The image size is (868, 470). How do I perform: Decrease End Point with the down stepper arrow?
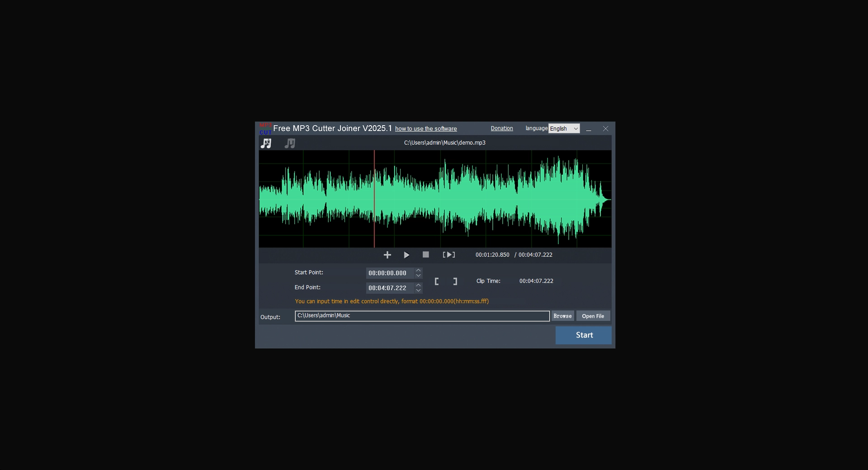pyautogui.click(x=418, y=290)
